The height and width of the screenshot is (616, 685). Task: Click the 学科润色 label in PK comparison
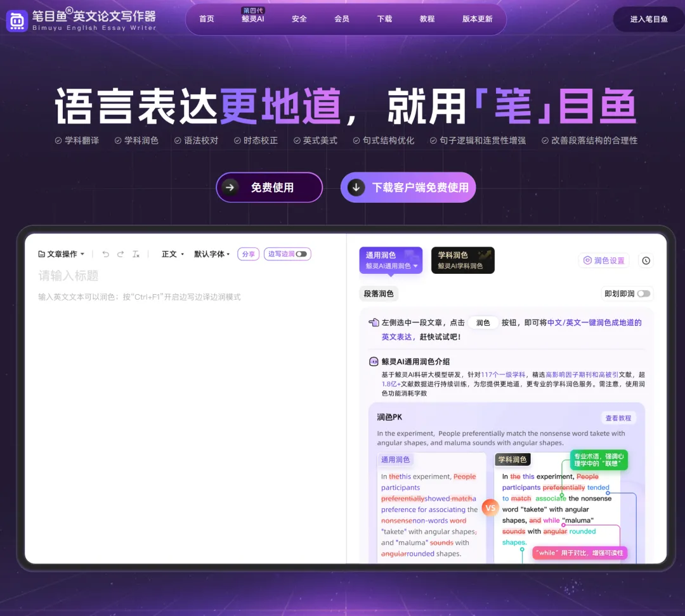[512, 459]
